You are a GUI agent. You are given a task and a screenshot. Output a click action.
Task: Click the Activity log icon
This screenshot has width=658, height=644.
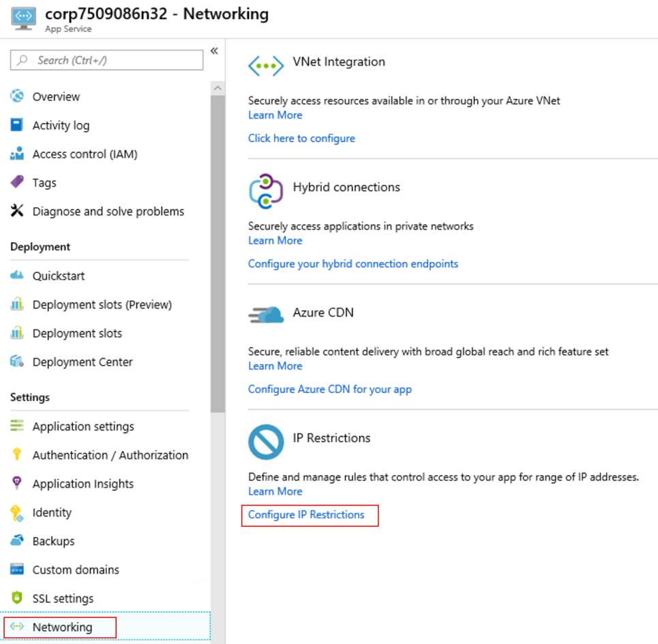(17, 125)
